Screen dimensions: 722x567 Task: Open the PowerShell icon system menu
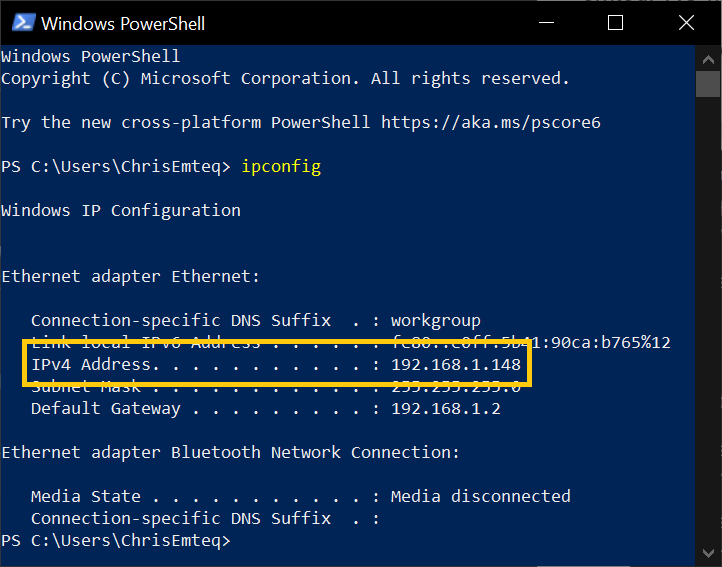[x=23, y=22]
